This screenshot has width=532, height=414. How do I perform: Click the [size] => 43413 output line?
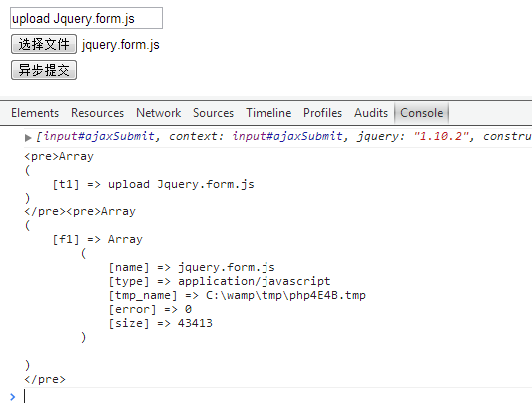coord(160,323)
